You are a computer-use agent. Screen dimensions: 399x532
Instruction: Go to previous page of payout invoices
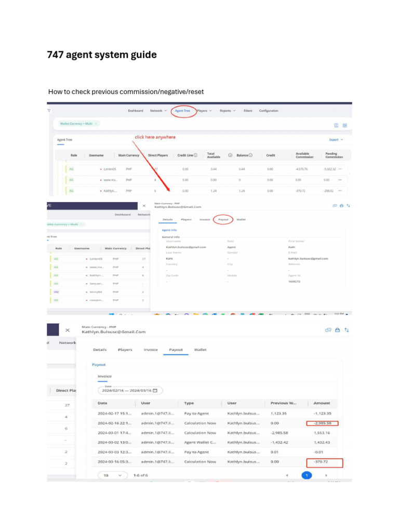287,475
